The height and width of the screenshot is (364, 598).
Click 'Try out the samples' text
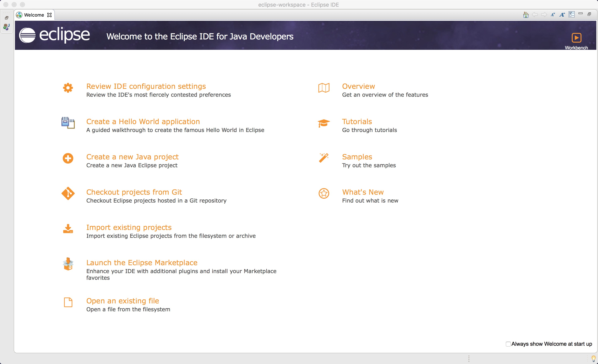(369, 165)
